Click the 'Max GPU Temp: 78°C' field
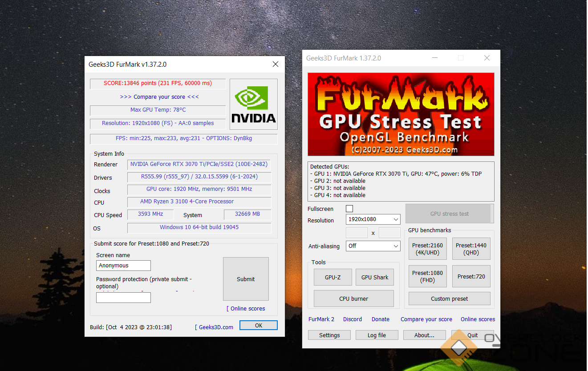The width and height of the screenshot is (588, 371). click(158, 110)
